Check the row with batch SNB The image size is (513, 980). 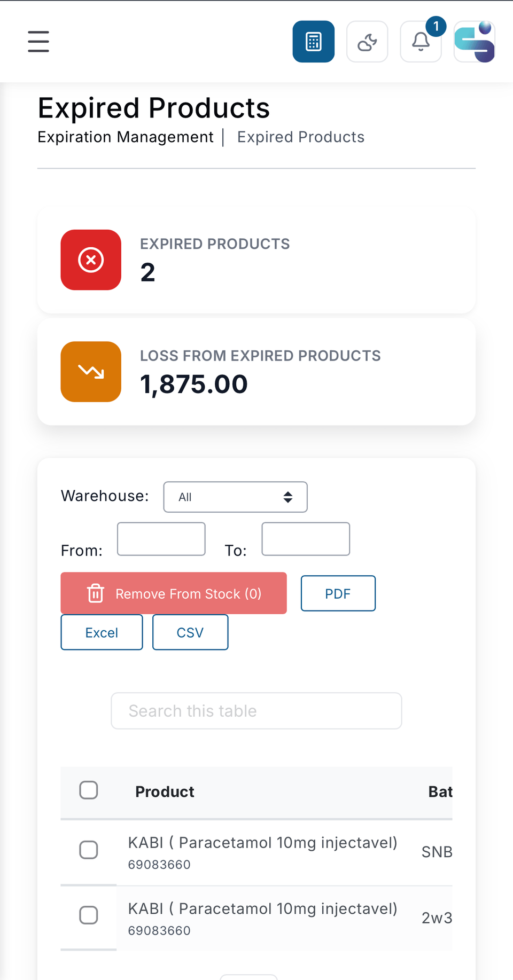point(89,850)
